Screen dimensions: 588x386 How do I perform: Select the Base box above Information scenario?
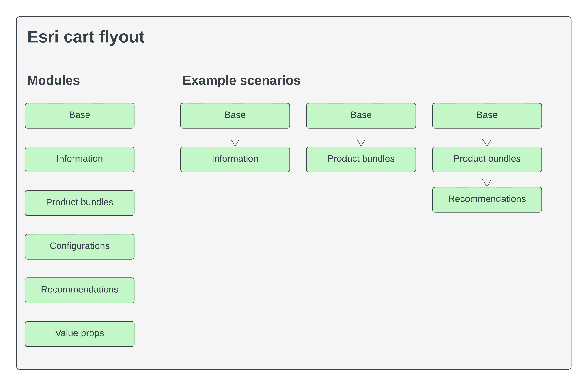(235, 116)
